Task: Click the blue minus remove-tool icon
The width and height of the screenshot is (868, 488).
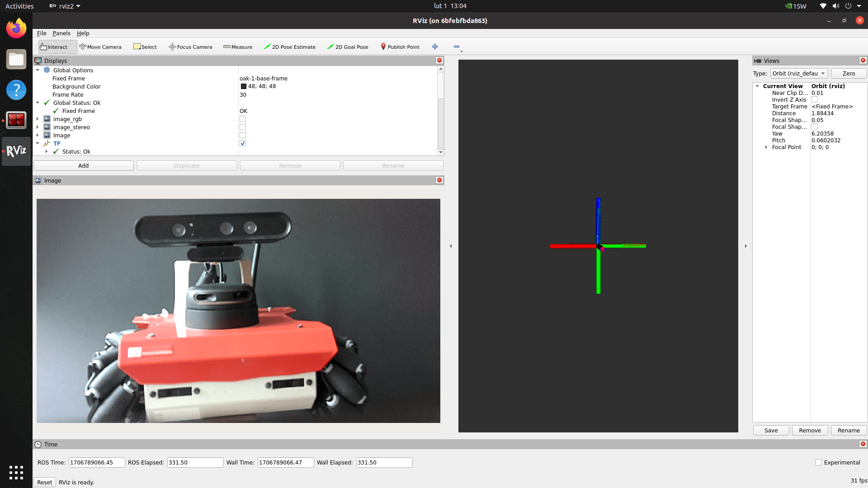Action: click(457, 47)
